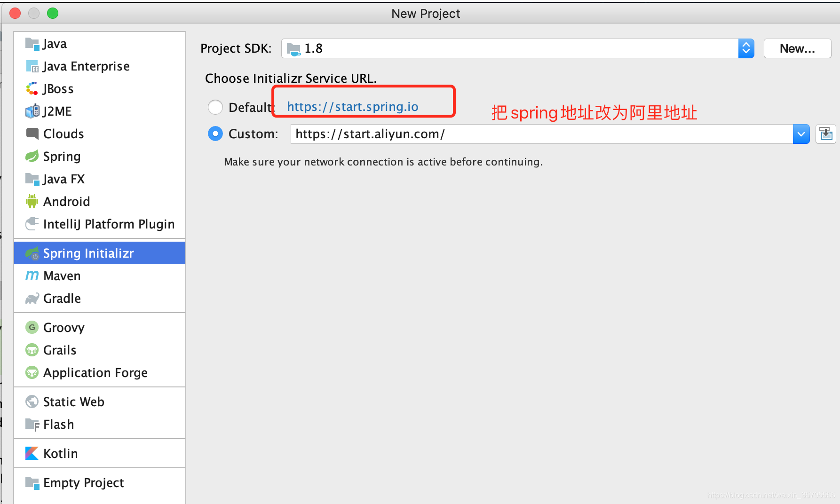Choose Java Enterprise project type
840x504 pixels.
point(86,66)
